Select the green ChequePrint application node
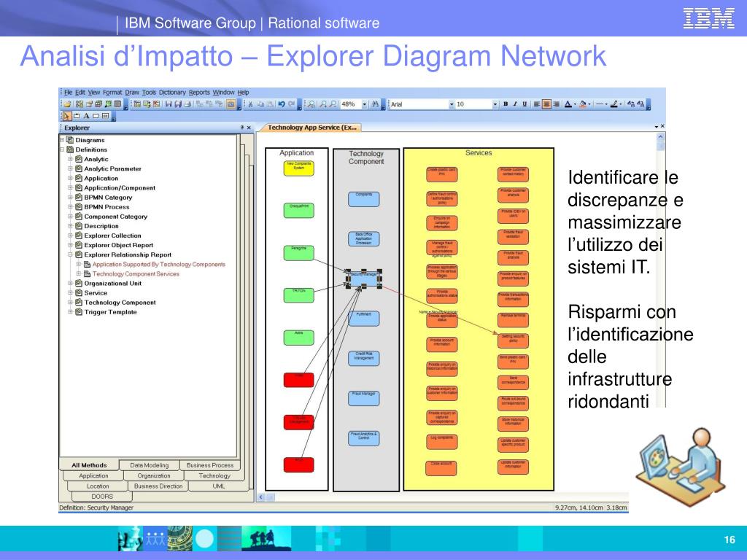Viewport: 747px width, 560px height. coord(298,210)
